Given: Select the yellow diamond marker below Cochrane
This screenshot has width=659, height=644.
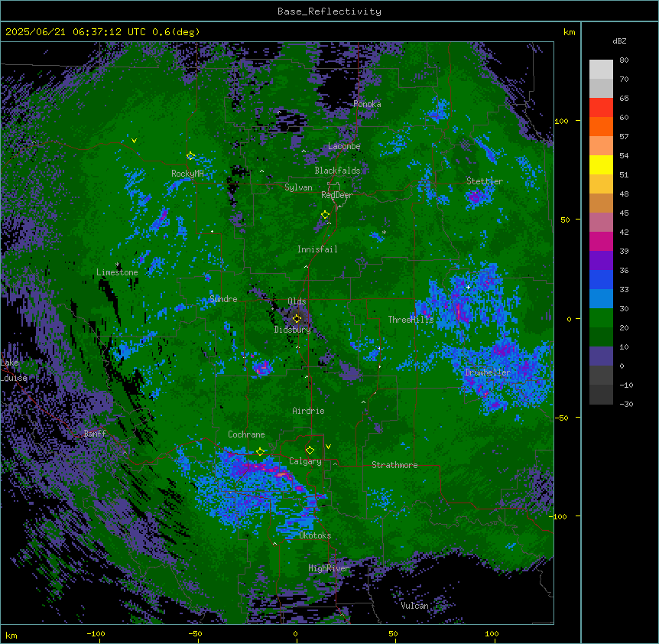Looking at the screenshot, I should 260,451.
